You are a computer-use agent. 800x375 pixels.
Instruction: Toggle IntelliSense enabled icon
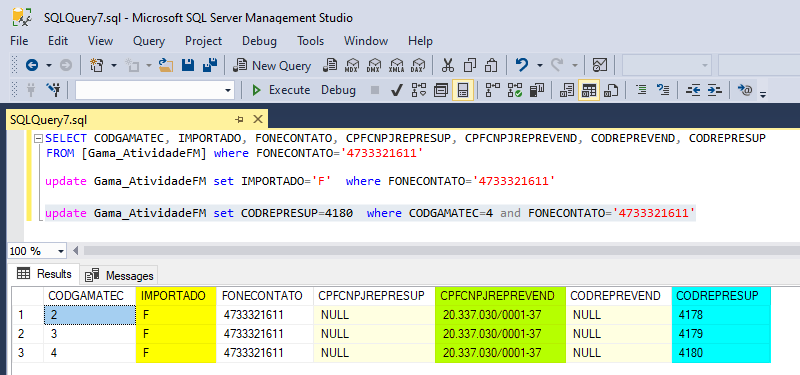(x=463, y=90)
